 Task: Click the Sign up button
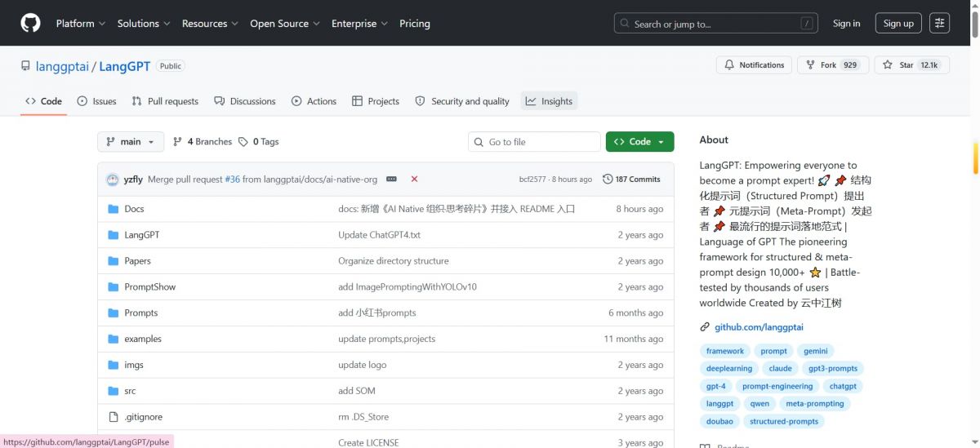pyautogui.click(x=898, y=24)
